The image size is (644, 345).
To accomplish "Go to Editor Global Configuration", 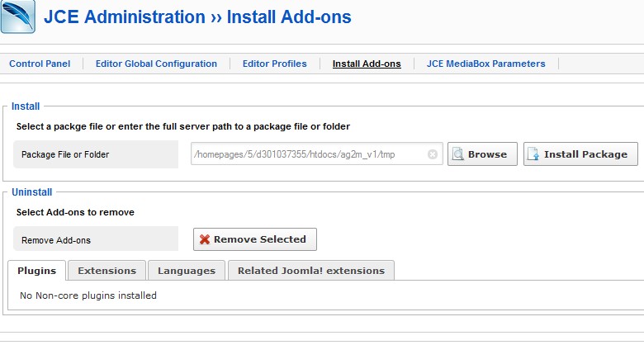I will [156, 64].
